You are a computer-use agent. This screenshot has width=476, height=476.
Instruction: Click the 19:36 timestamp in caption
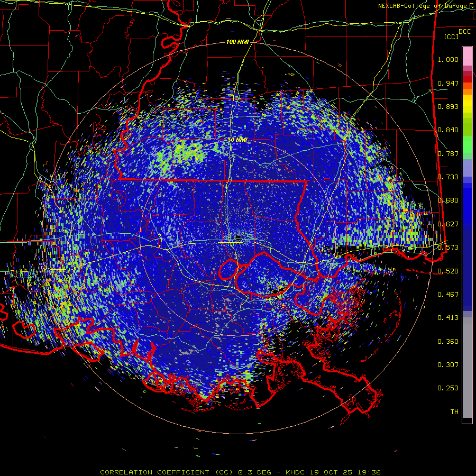coord(368,472)
